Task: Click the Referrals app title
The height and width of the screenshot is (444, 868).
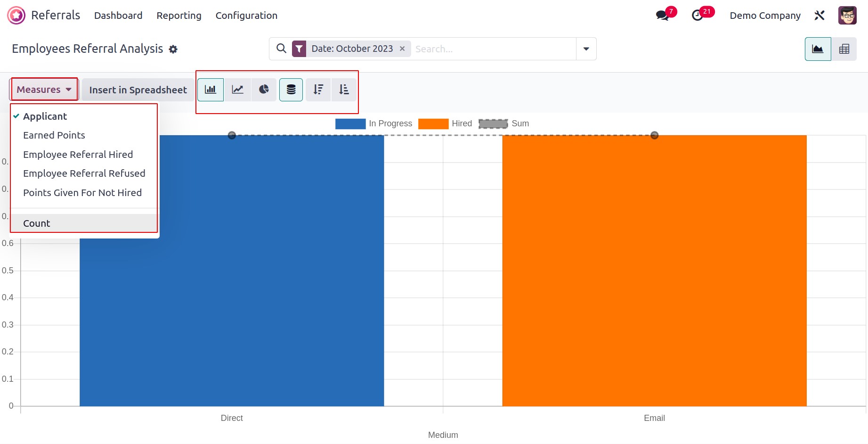Action: pyautogui.click(x=56, y=15)
